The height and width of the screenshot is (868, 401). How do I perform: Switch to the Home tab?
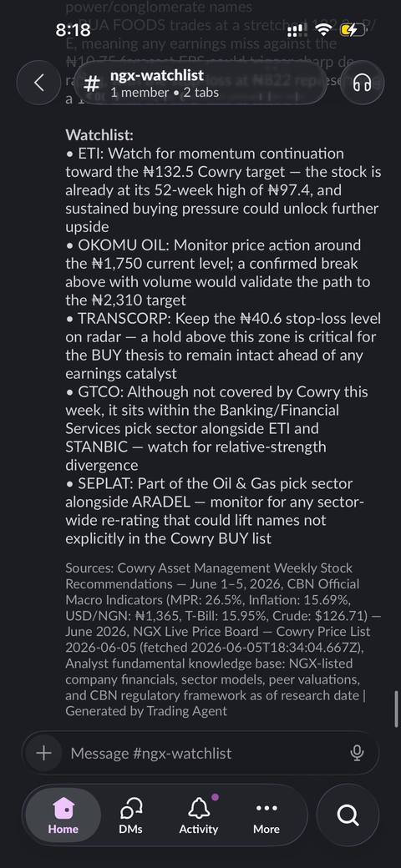(x=63, y=815)
